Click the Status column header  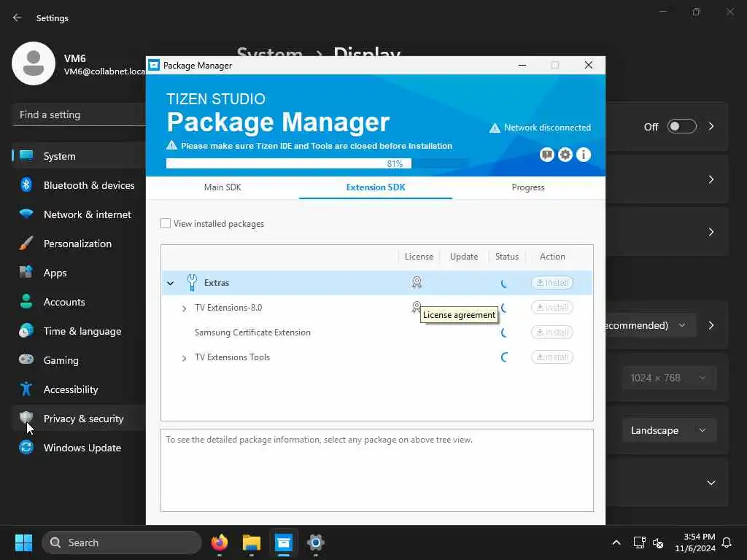coord(507,257)
